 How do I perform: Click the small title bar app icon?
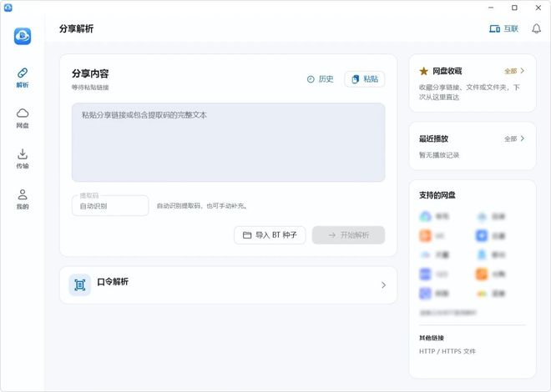(x=8, y=8)
